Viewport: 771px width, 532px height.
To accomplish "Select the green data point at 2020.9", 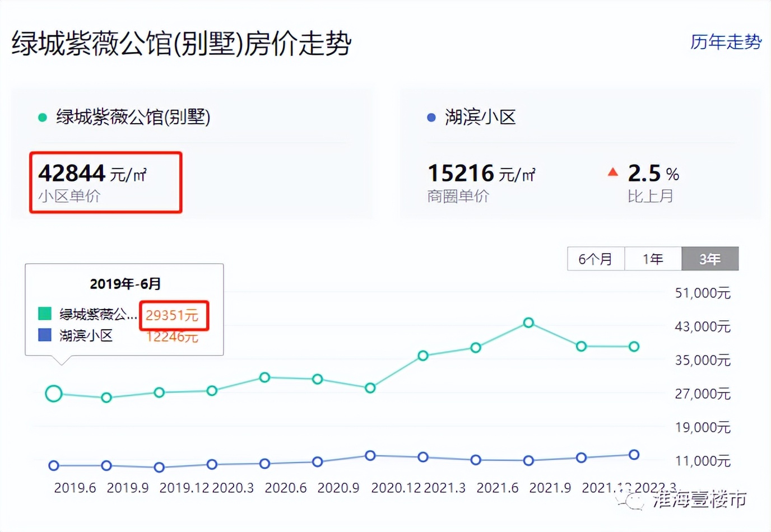I will pos(317,379).
